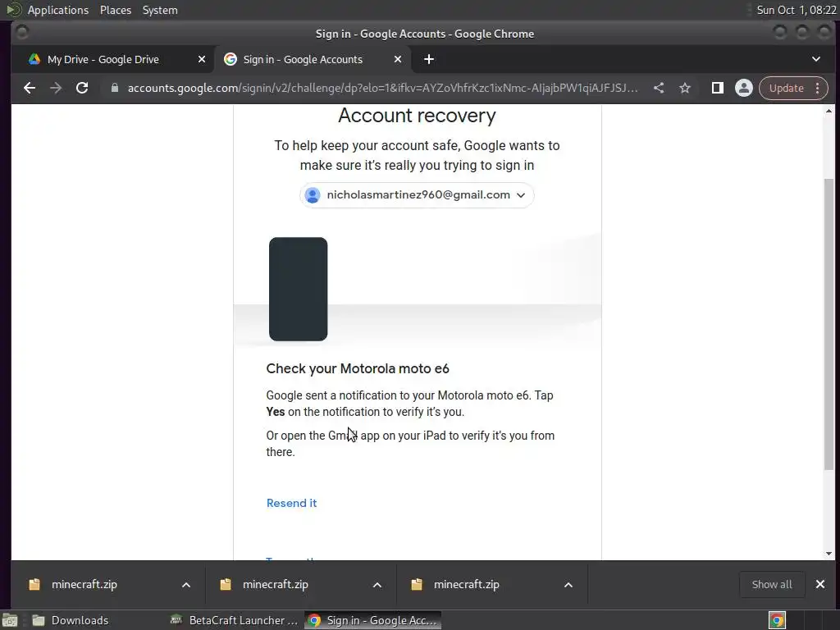Close the My Drive - Google Drive tab
The image size is (840, 630).
click(x=202, y=59)
